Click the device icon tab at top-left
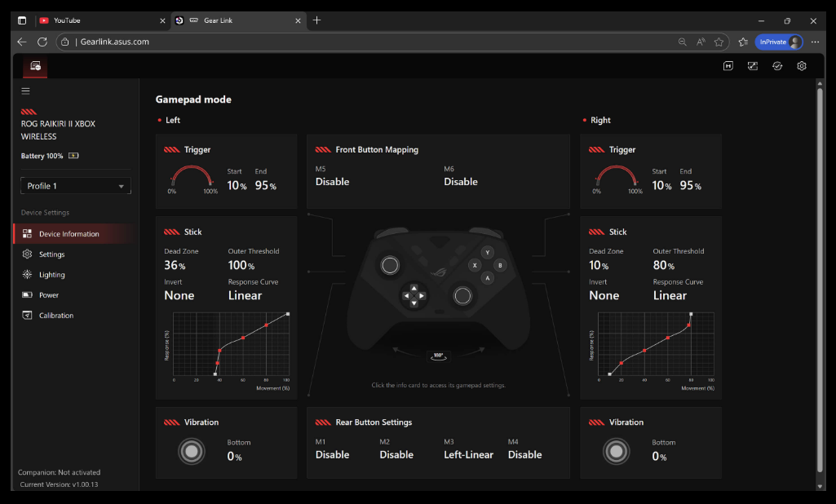Image resolution: width=836 pixels, height=504 pixels. [35, 66]
